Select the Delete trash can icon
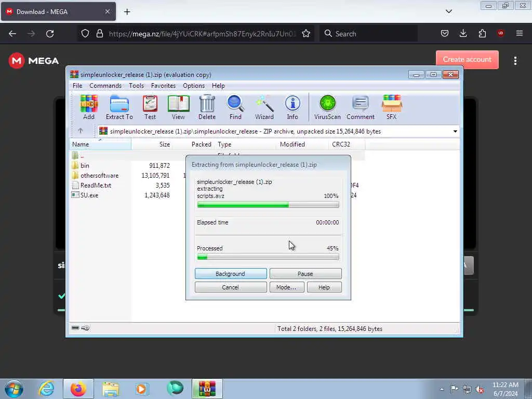 tap(207, 107)
